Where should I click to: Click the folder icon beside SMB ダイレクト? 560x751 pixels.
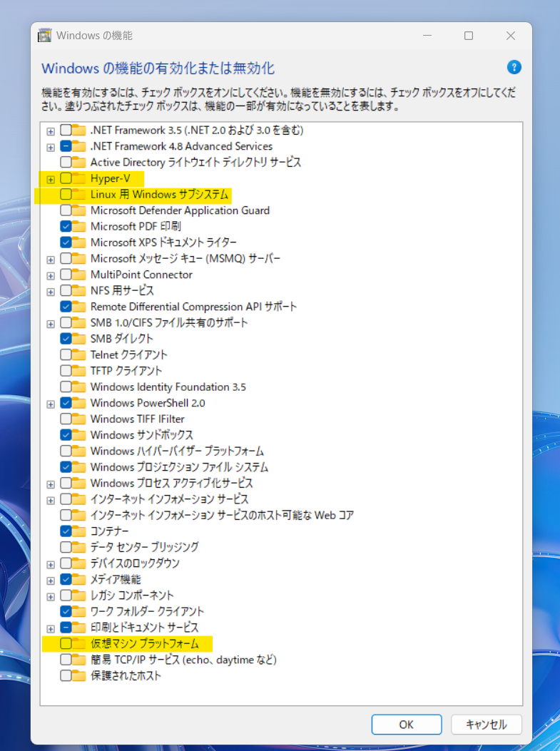point(78,339)
